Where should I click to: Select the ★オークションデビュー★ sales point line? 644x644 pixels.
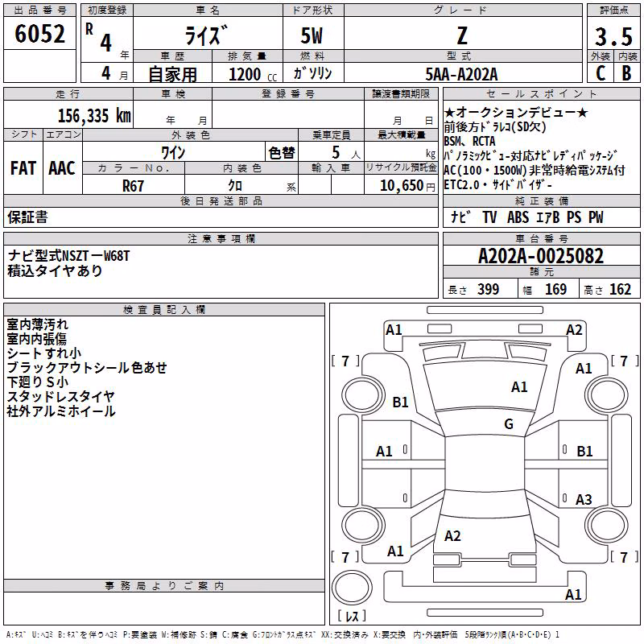click(516, 113)
